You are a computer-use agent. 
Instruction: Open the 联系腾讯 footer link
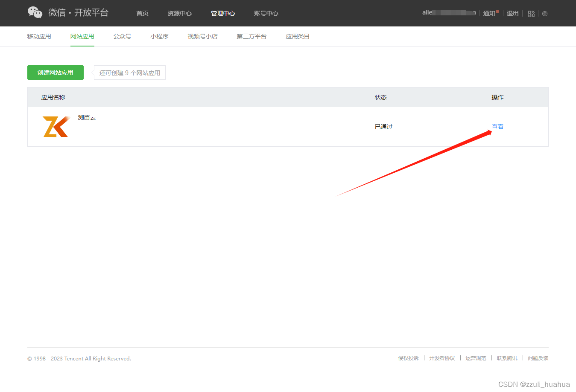click(x=507, y=358)
